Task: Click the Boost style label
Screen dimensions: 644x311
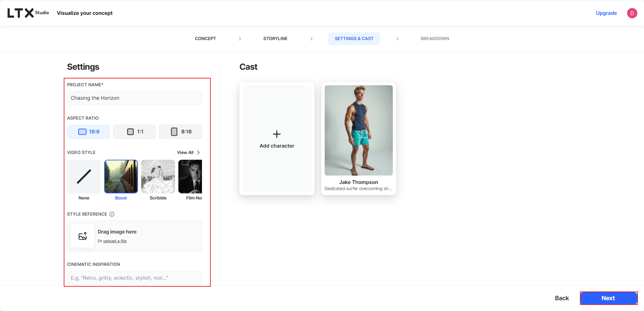Action: (x=121, y=198)
